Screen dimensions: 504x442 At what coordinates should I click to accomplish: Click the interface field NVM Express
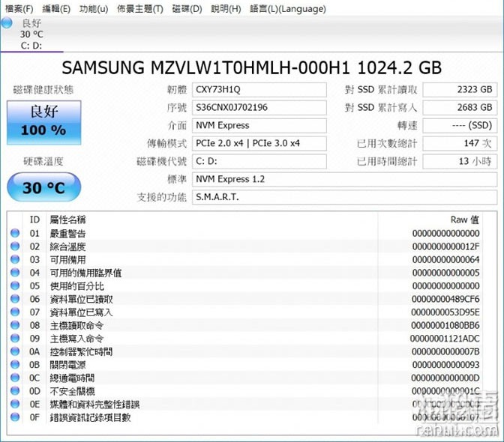pyautogui.click(x=259, y=126)
